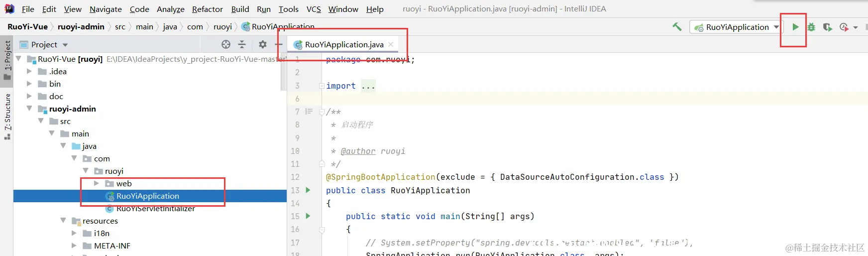
Task: Click ruoyi-admin breadcrumb in navigation bar
Action: 81,27
